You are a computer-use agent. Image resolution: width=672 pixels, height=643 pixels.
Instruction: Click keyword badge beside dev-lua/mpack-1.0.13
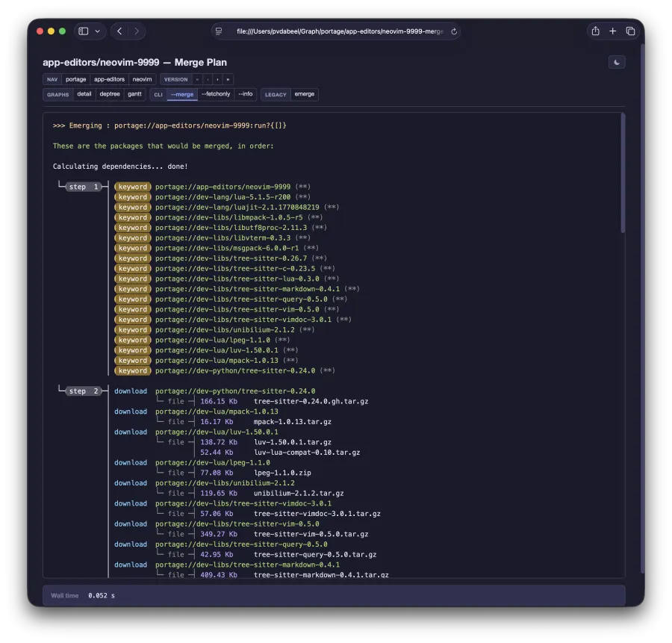point(133,361)
